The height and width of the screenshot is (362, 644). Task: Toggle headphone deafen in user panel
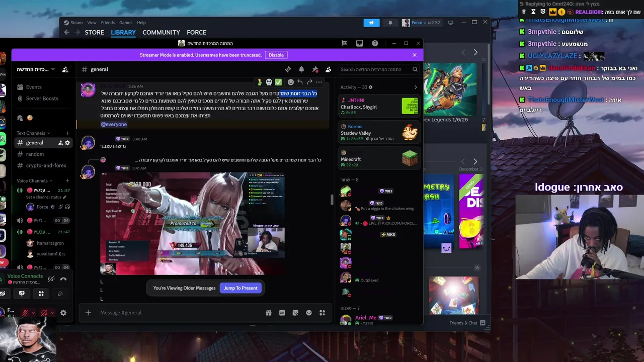(44, 313)
